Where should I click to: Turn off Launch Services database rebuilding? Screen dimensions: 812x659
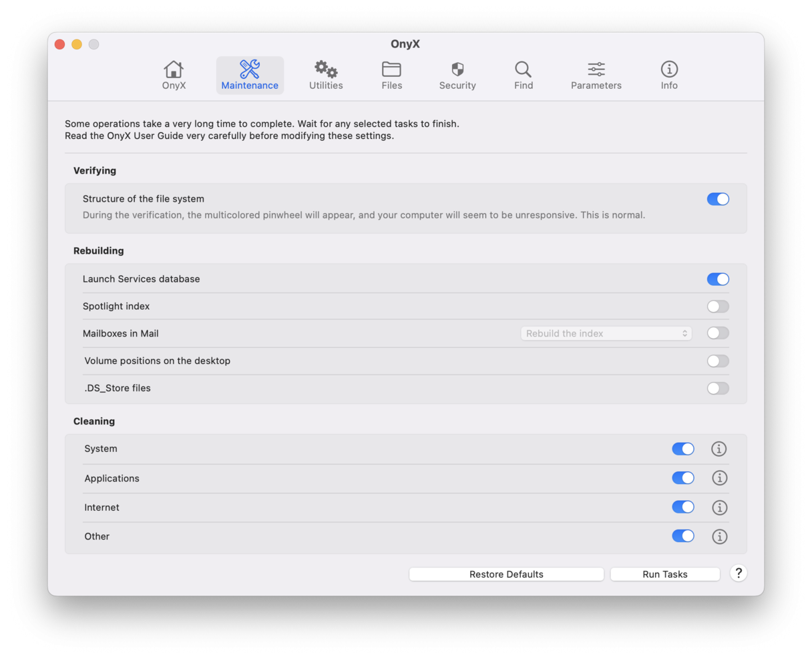[x=718, y=278]
